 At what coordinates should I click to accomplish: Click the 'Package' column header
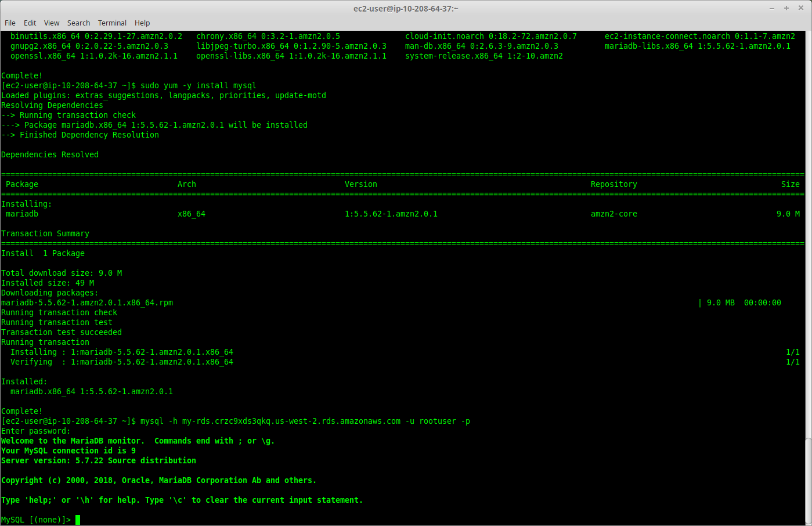pyautogui.click(x=22, y=184)
